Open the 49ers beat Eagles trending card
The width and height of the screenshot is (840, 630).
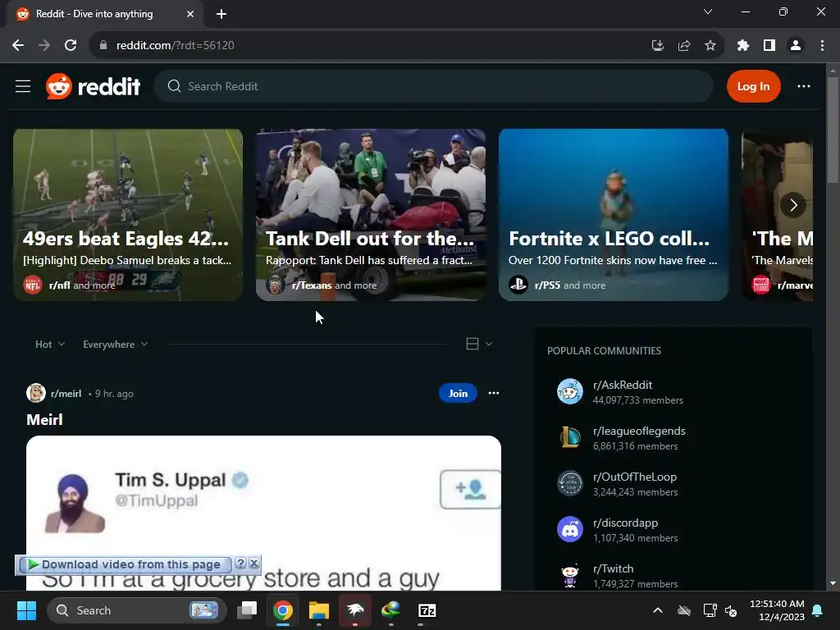pyautogui.click(x=128, y=215)
